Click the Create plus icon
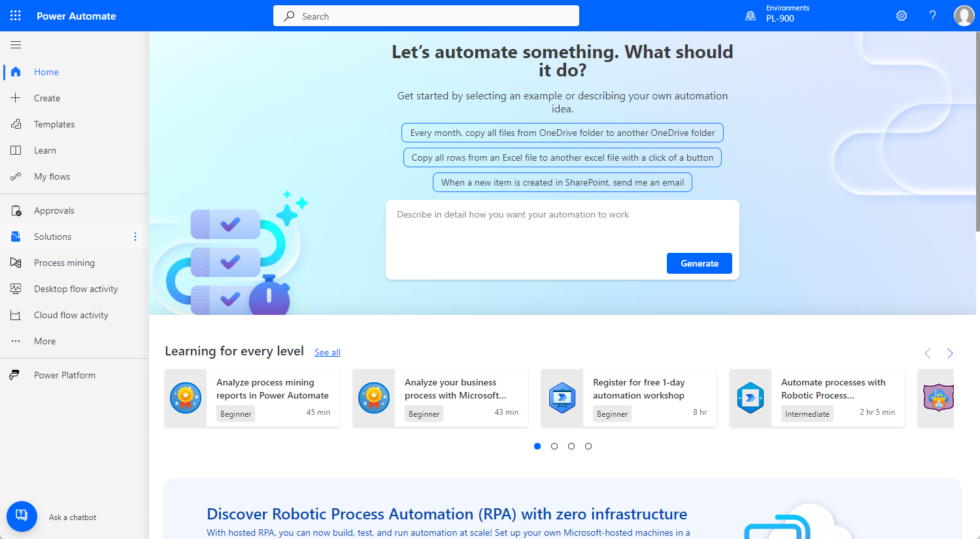980x539 pixels. coord(16,98)
